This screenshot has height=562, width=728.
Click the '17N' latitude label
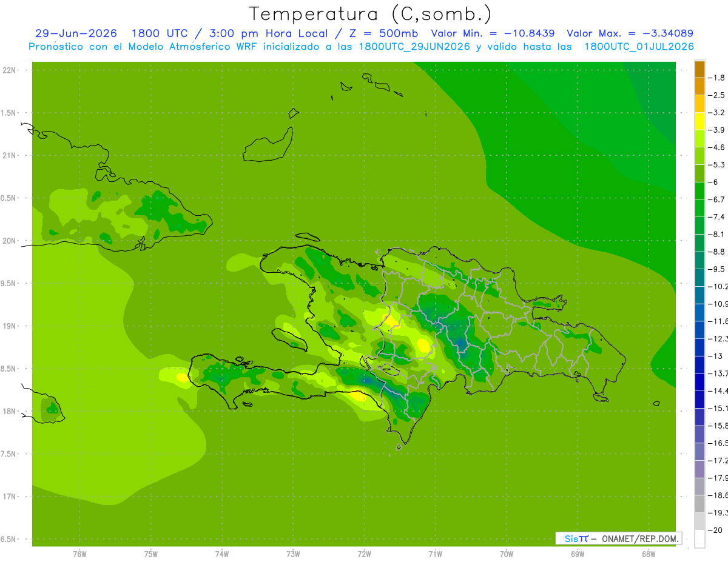[x=10, y=497]
